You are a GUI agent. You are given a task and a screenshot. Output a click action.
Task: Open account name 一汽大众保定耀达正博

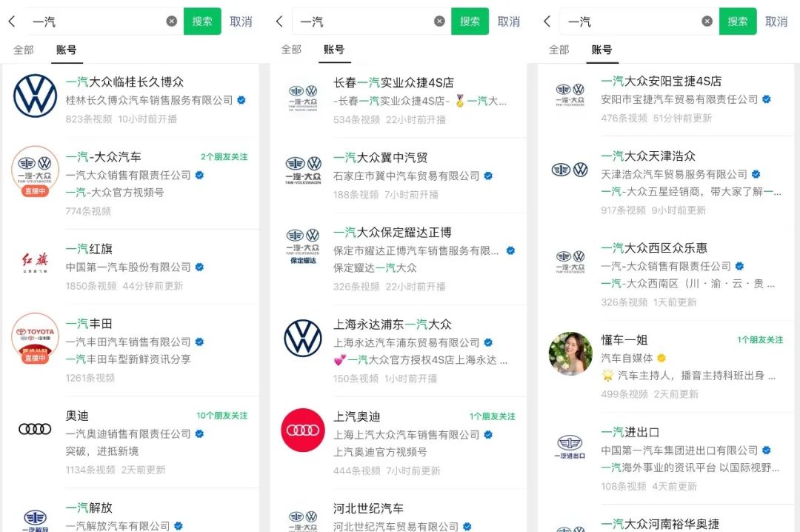click(x=393, y=233)
